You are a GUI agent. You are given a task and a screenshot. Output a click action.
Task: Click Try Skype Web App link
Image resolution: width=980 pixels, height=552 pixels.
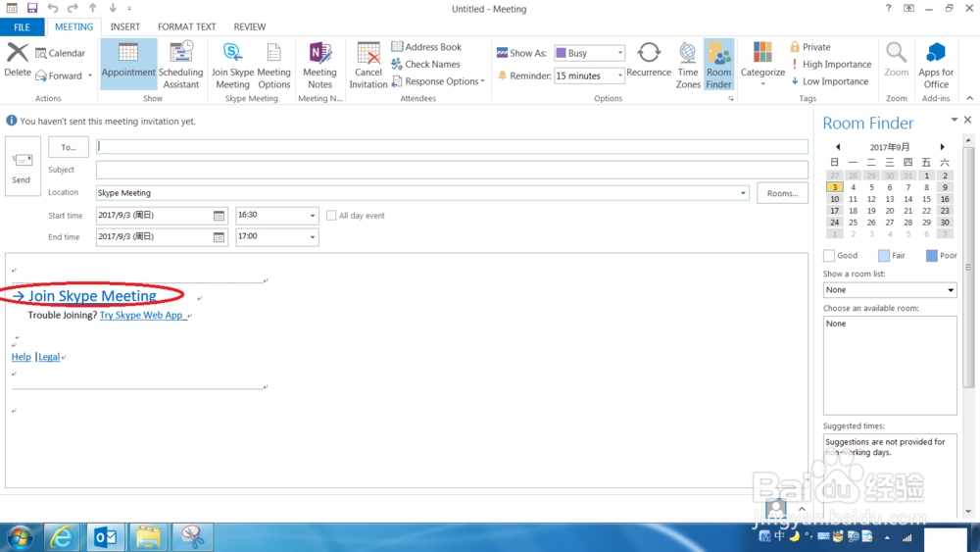[x=141, y=315]
